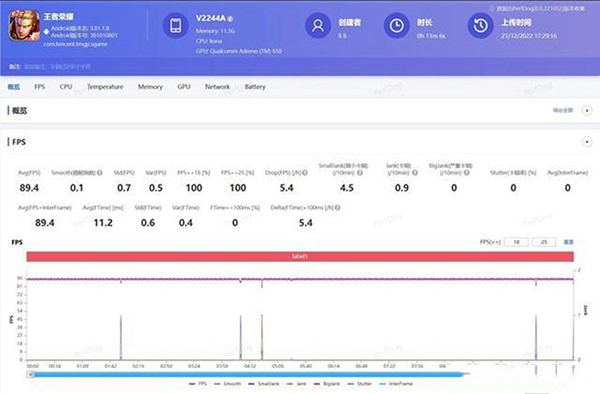Toggle InterFrame series in chart legend
This screenshot has width=600, height=394.
[396, 384]
